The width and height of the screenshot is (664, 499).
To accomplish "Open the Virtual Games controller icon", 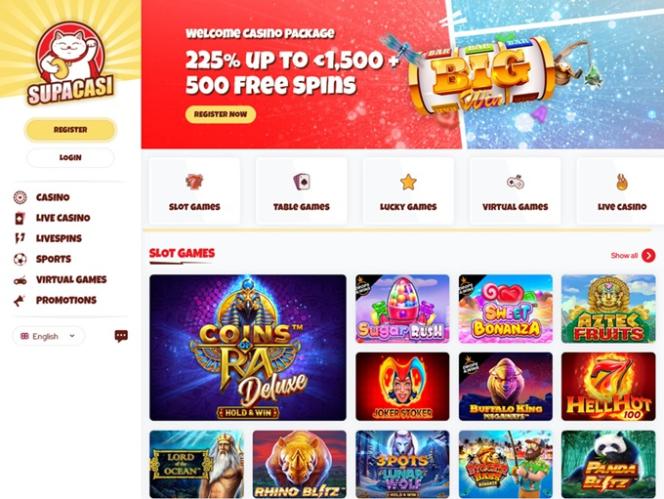I will pos(515,182).
